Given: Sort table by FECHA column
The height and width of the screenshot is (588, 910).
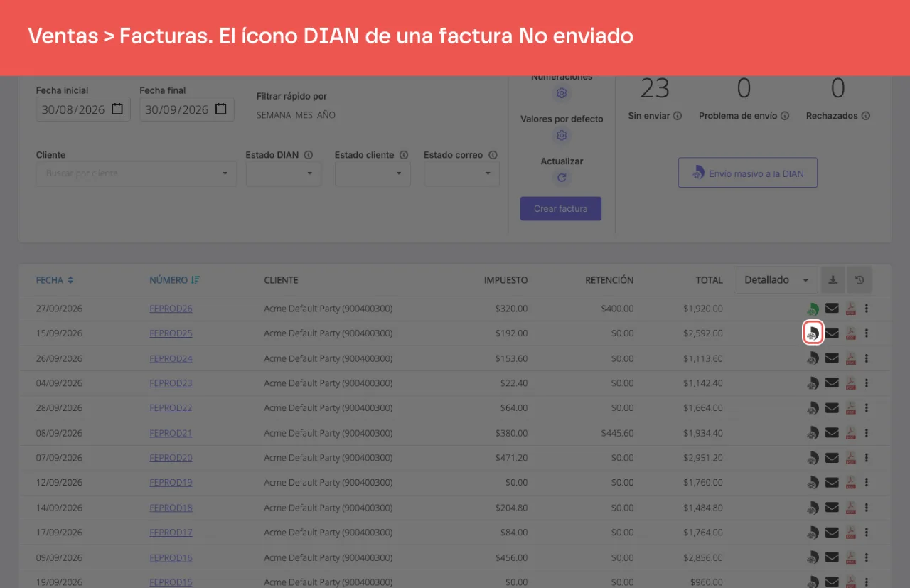Looking at the screenshot, I should 55,280.
